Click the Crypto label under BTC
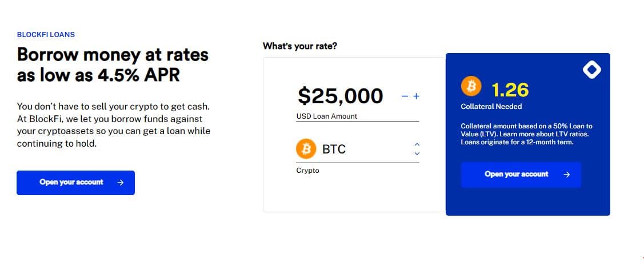The image size is (644, 263). pos(307,170)
